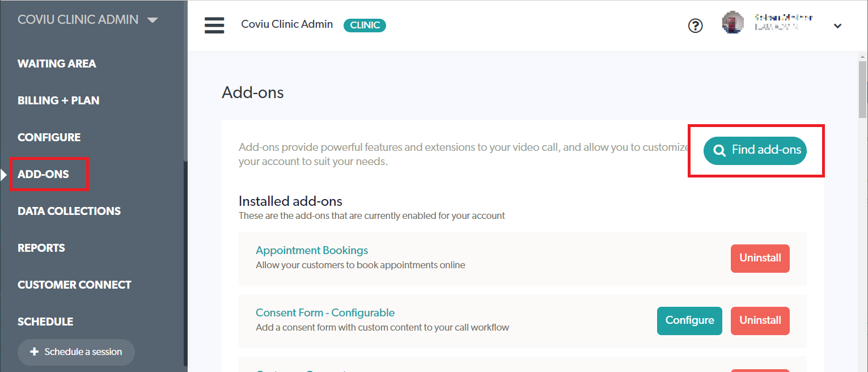Open Data Collections page
Image resolution: width=868 pixels, height=372 pixels.
pos(69,211)
